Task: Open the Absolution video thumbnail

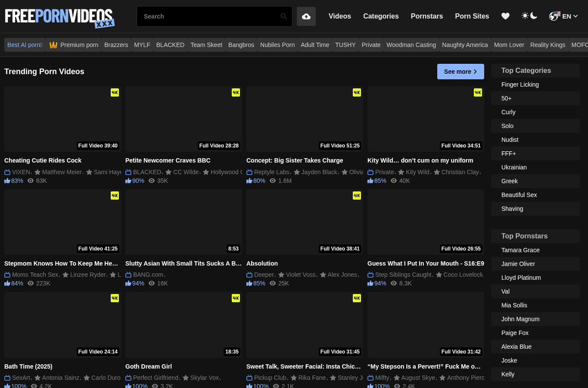Action: click(305, 222)
